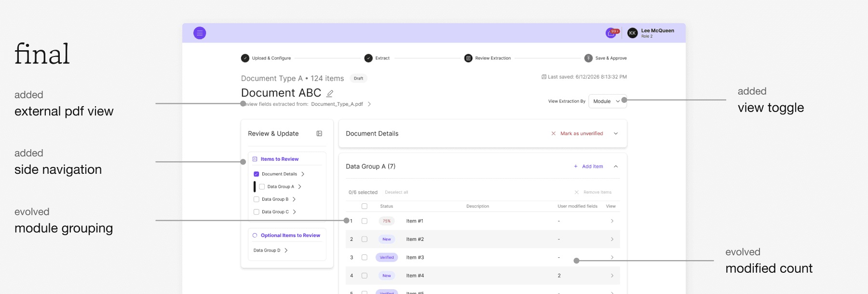The height and width of the screenshot is (294, 868).
Task: Collapse the Review & Update side panel icon
Action: click(319, 134)
